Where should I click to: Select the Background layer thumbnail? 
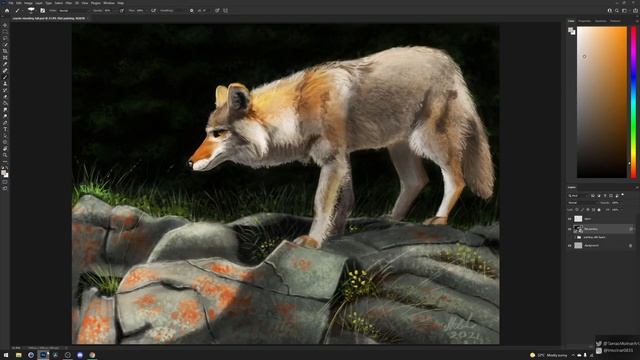[578, 245]
